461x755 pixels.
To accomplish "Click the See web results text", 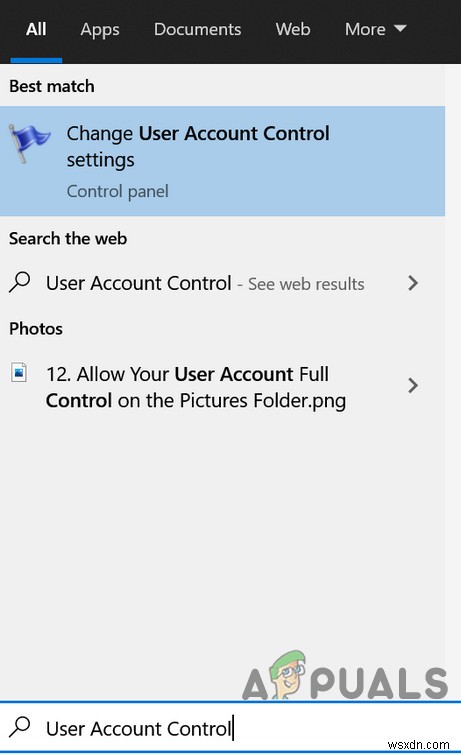I will pyautogui.click(x=306, y=284).
